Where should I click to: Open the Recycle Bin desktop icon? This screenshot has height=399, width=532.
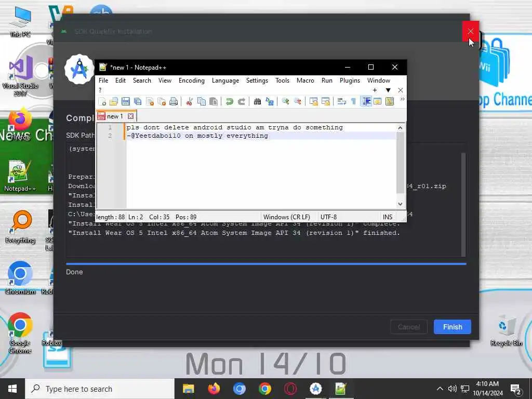506,330
